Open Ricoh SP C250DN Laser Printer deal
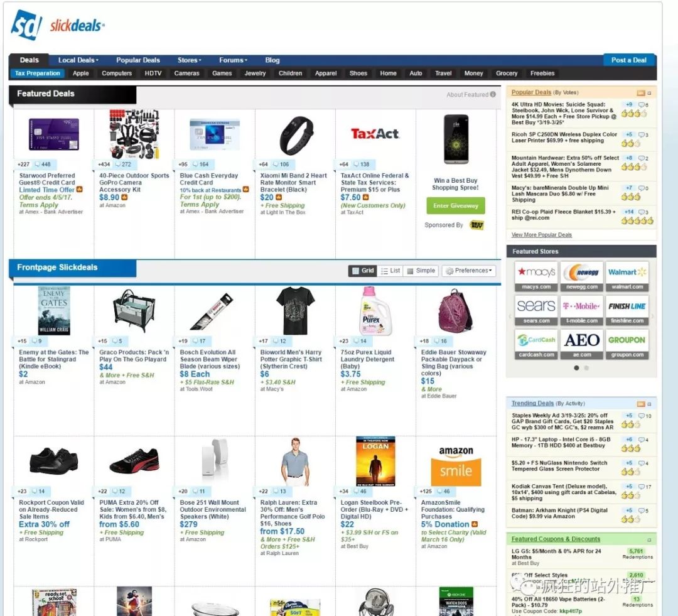Screen dimensions: 678x616 tap(564, 138)
